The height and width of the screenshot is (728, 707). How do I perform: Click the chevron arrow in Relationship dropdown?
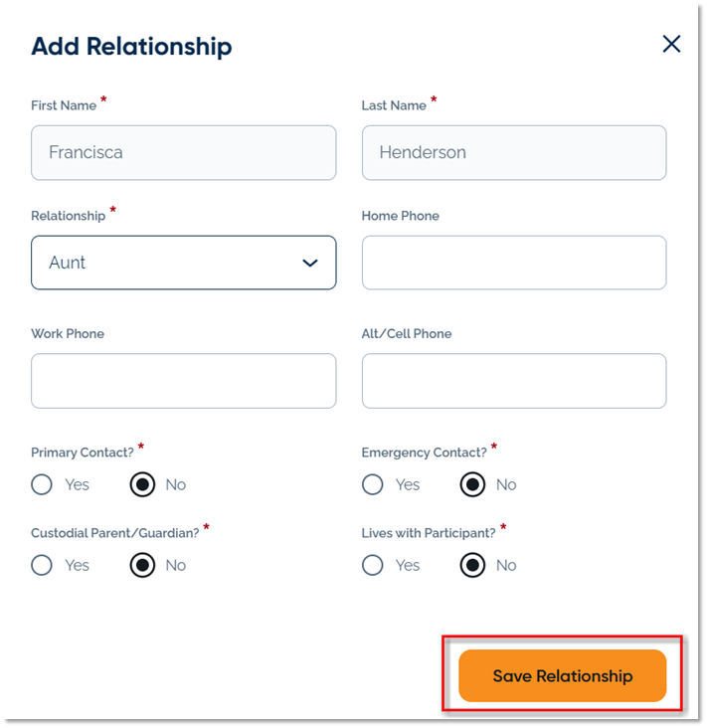pos(309,263)
